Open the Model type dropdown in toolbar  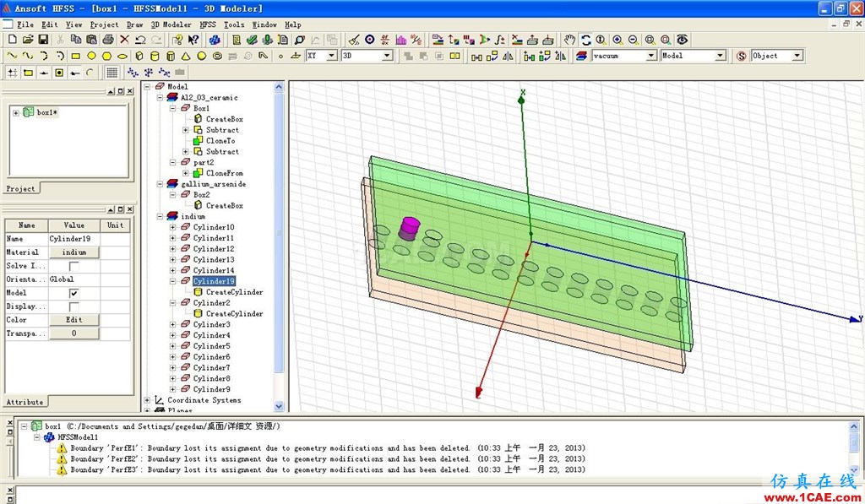(720, 56)
